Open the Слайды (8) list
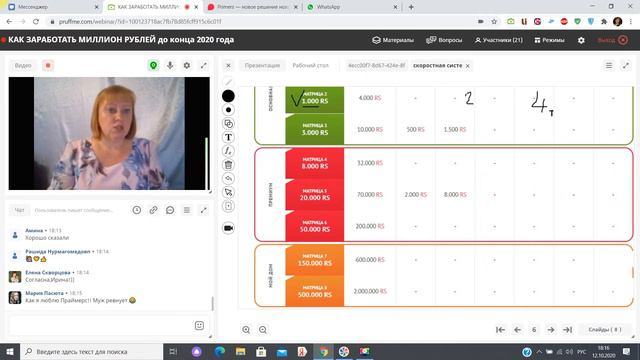640x360 pixels. (605, 329)
